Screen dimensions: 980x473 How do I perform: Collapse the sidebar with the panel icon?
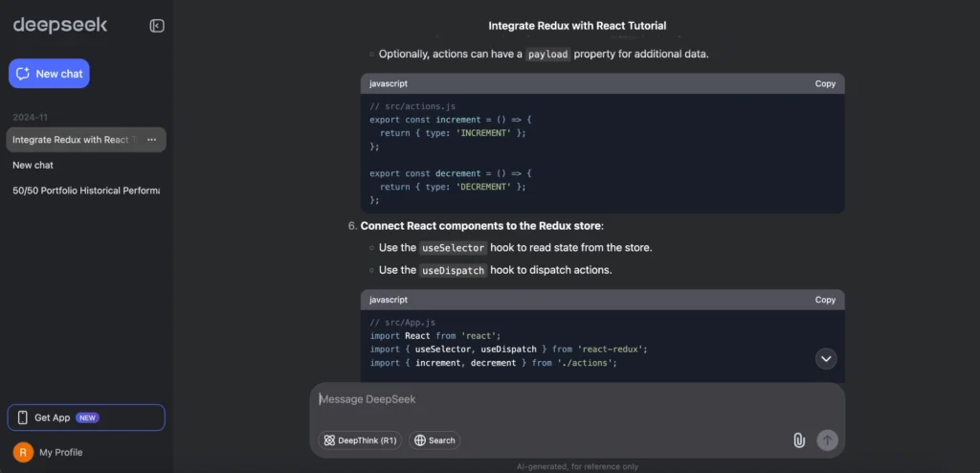(x=157, y=26)
